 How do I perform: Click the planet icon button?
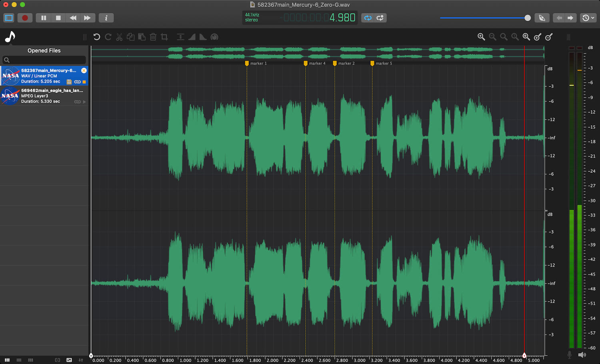click(x=542, y=18)
